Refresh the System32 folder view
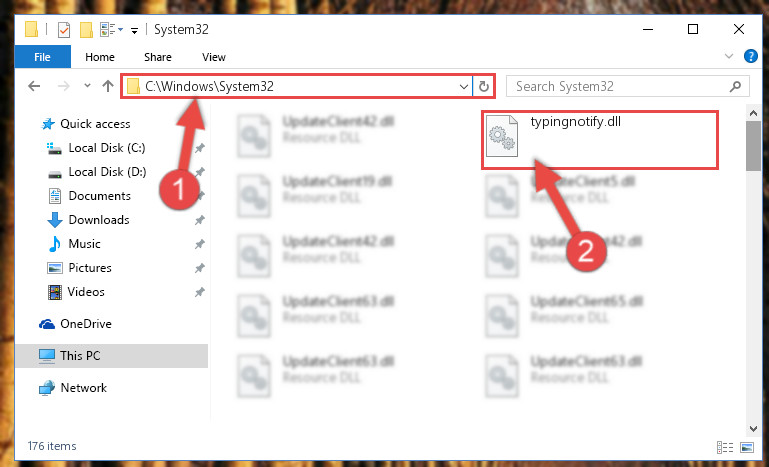The width and height of the screenshot is (769, 467). click(x=484, y=87)
